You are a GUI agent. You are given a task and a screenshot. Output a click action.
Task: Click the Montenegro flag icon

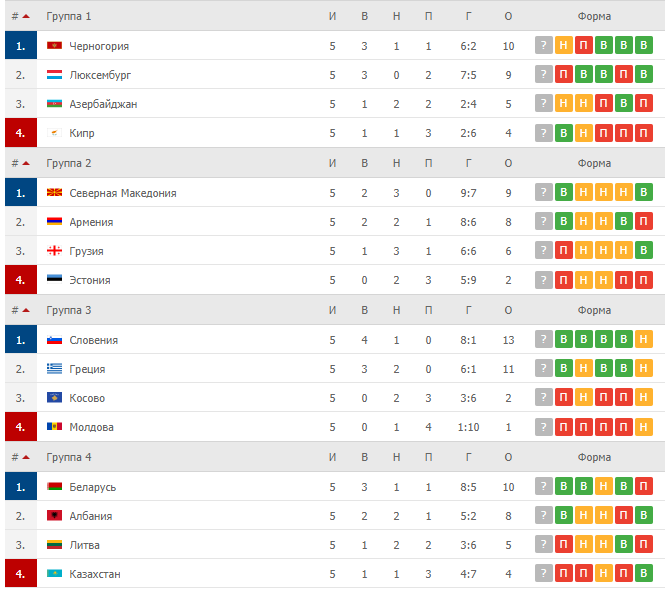coord(54,45)
